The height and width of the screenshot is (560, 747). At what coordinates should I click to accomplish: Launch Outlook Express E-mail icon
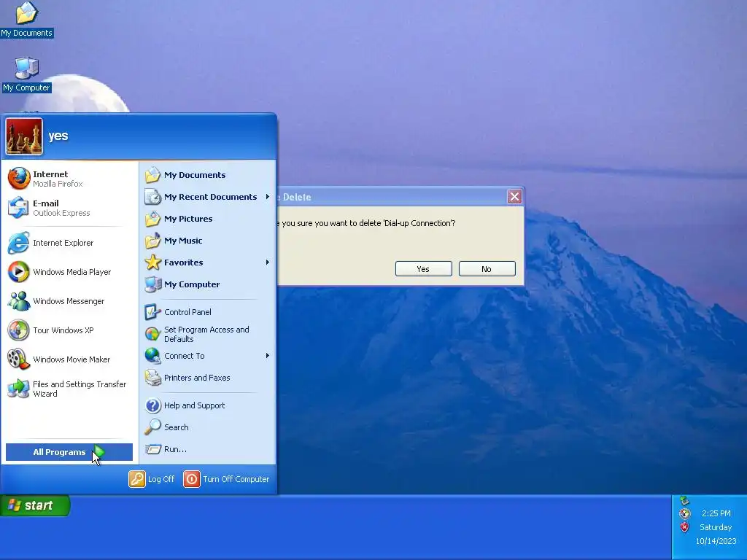(x=18, y=208)
